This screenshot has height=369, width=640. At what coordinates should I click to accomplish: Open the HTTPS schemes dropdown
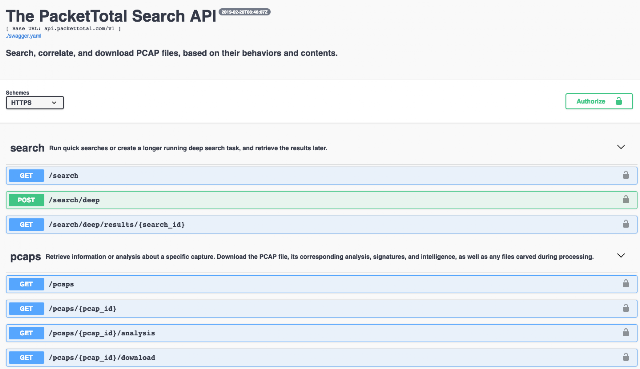point(35,103)
